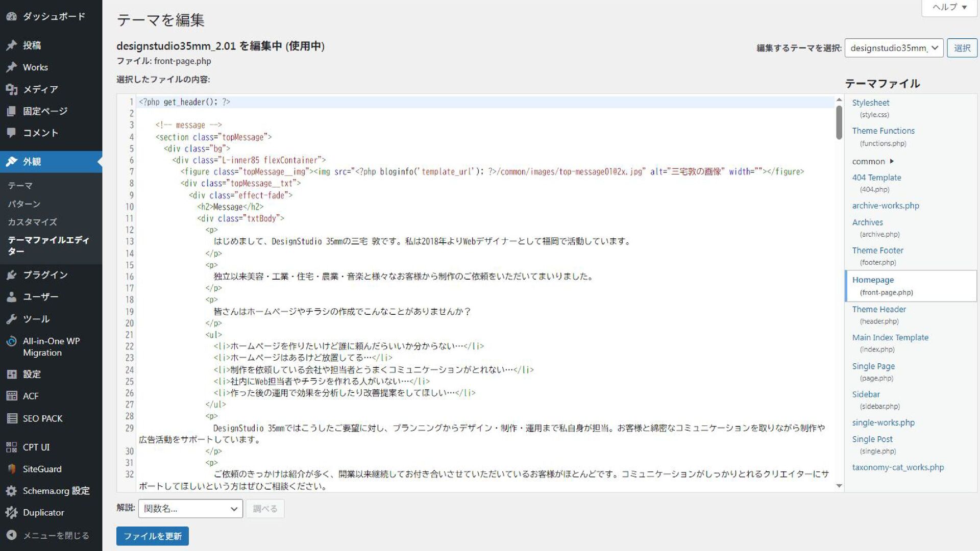Open the Help tab at top right
This screenshot has height=551, width=980.
click(x=949, y=7)
